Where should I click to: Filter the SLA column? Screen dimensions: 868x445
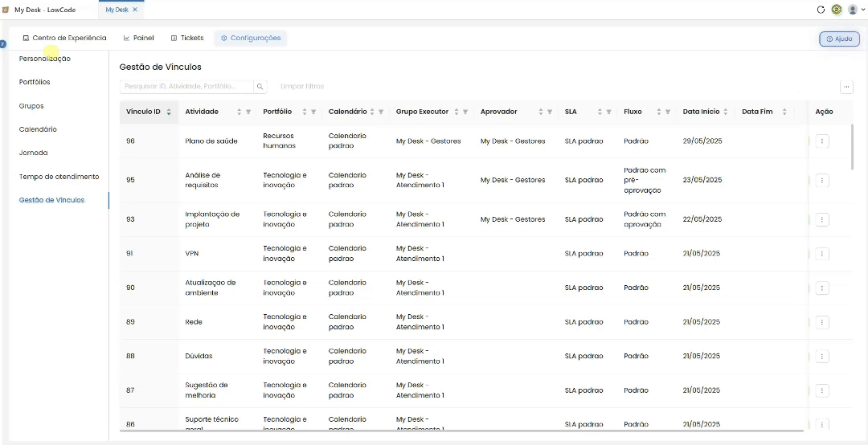(x=608, y=112)
